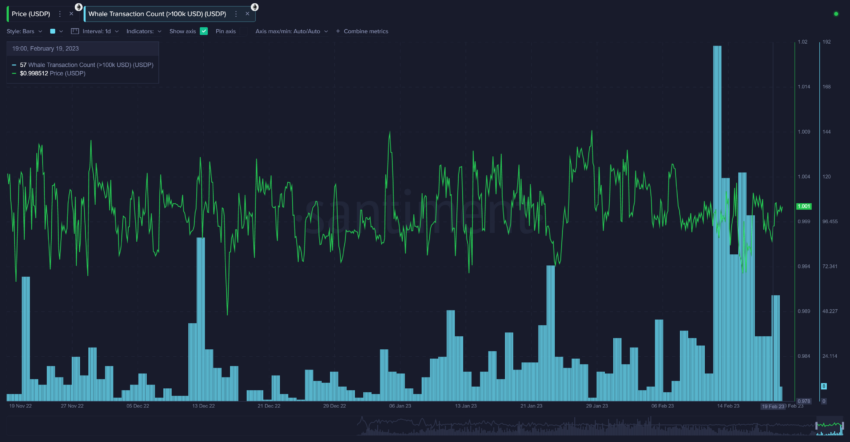The width and height of the screenshot is (850, 442).
Task: Click the 24.114 whale count axis value
Action: (829, 356)
